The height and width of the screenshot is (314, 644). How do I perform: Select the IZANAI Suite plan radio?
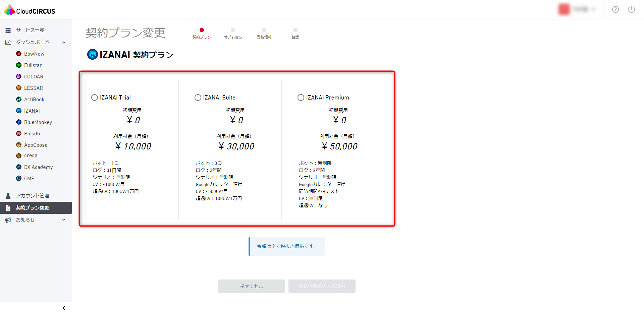(x=198, y=98)
